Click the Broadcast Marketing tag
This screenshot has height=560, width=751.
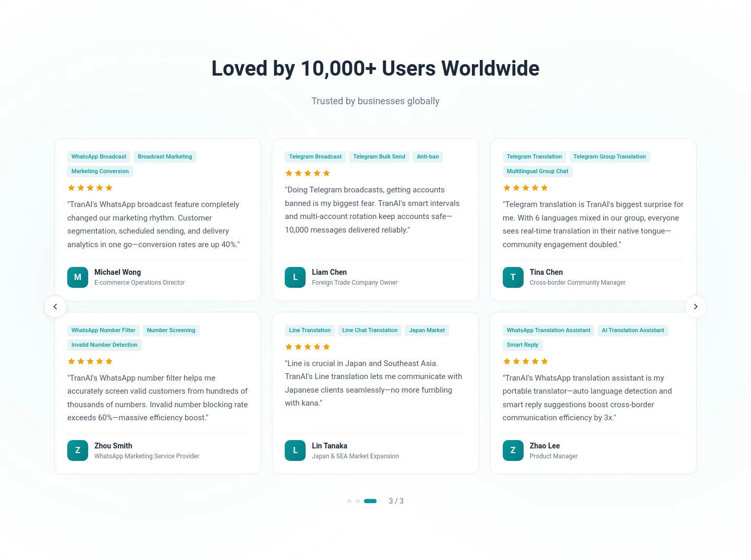(165, 156)
